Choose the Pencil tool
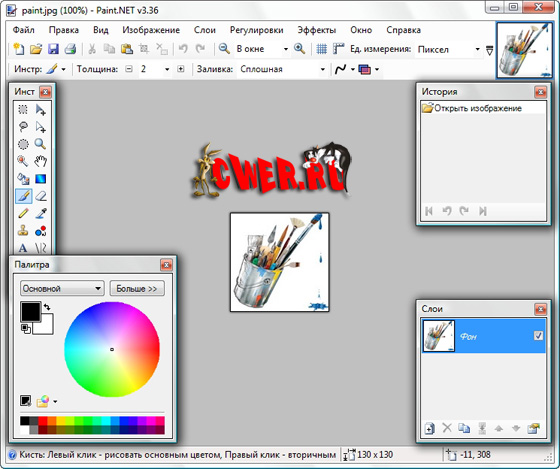This screenshot has width=560, height=469. pyautogui.click(x=23, y=214)
